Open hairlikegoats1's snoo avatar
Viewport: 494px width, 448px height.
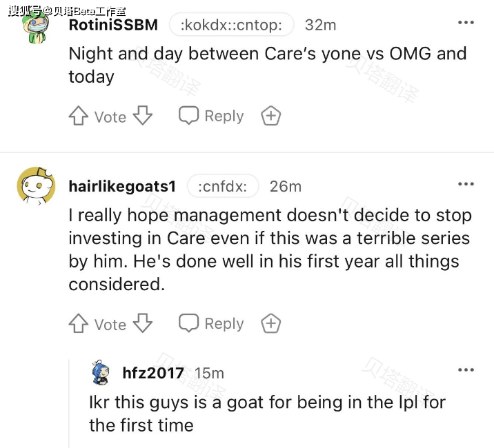point(37,186)
